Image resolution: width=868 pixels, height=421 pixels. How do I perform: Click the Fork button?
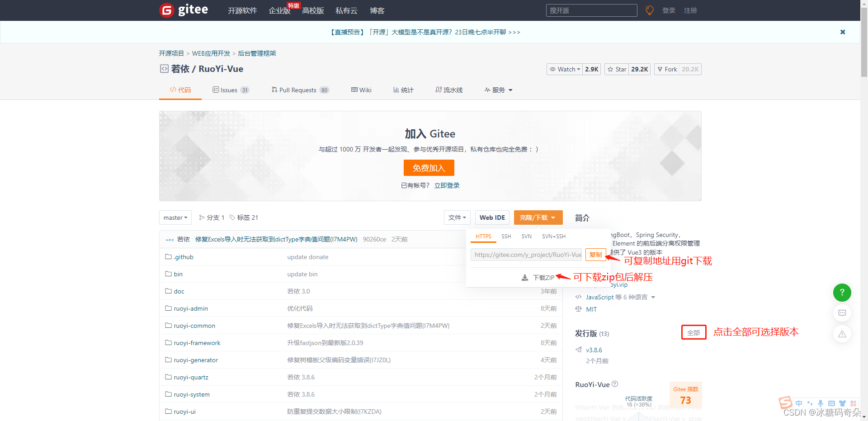[x=667, y=69]
